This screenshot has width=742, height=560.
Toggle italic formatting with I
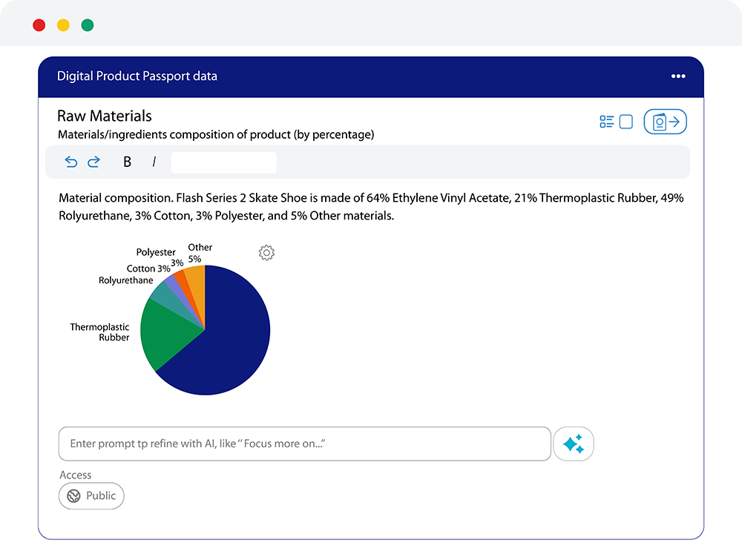(x=154, y=162)
